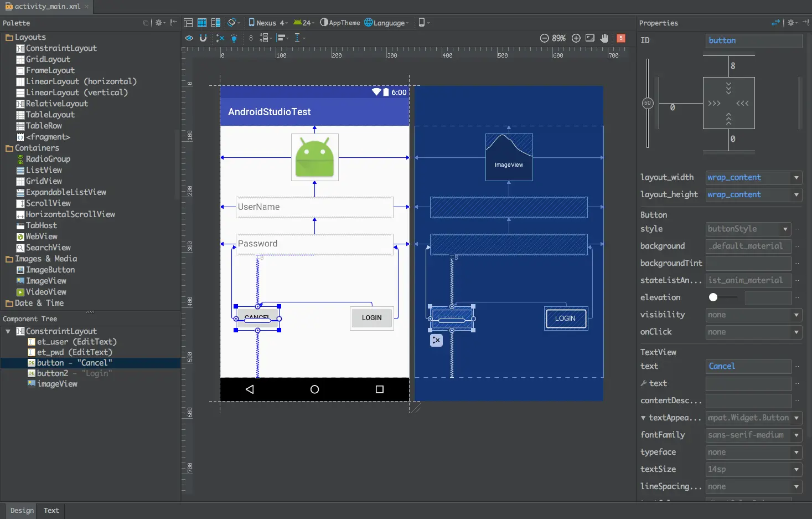Toggle Show Constraints eye icon
This screenshot has width=812, height=519.
(189, 38)
